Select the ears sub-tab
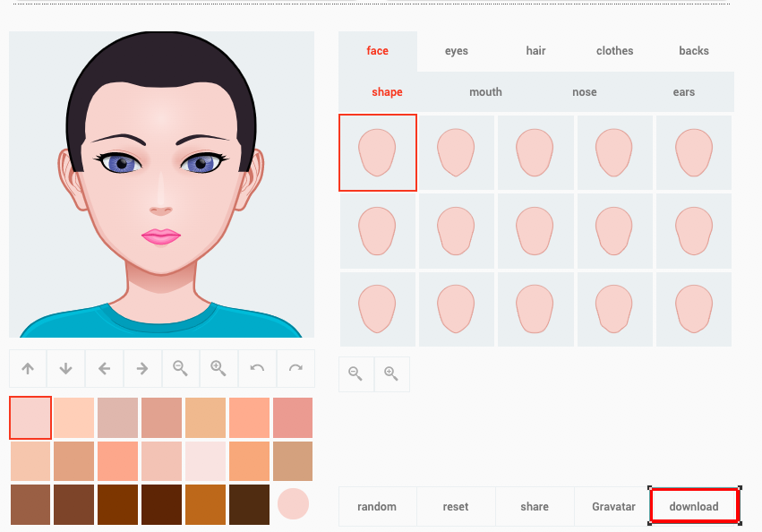This screenshot has height=532, width=762. [684, 92]
